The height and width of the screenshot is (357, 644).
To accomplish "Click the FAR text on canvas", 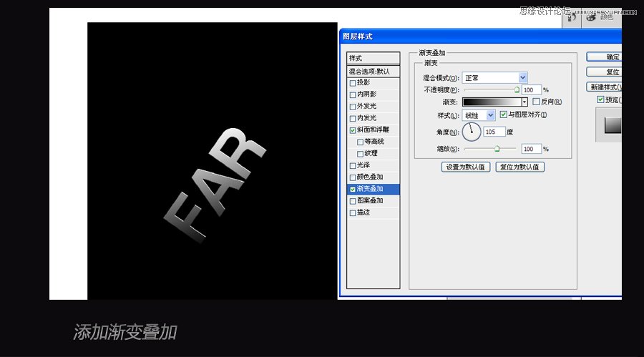I will (x=215, y=185).
